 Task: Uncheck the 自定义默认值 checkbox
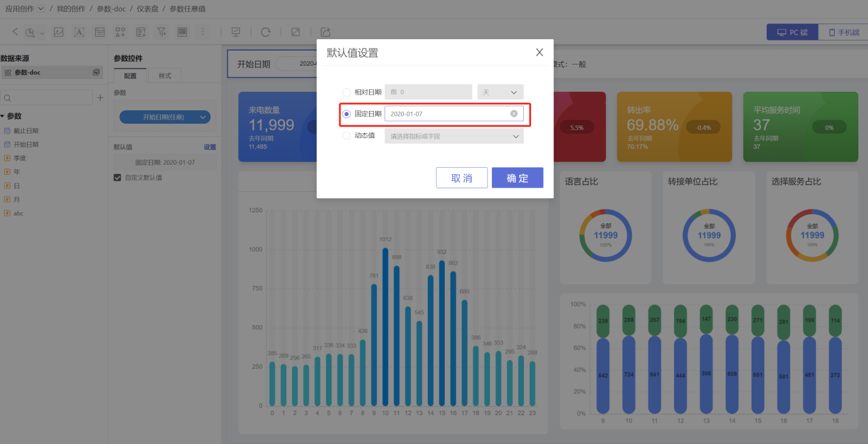tap(118, 177)
